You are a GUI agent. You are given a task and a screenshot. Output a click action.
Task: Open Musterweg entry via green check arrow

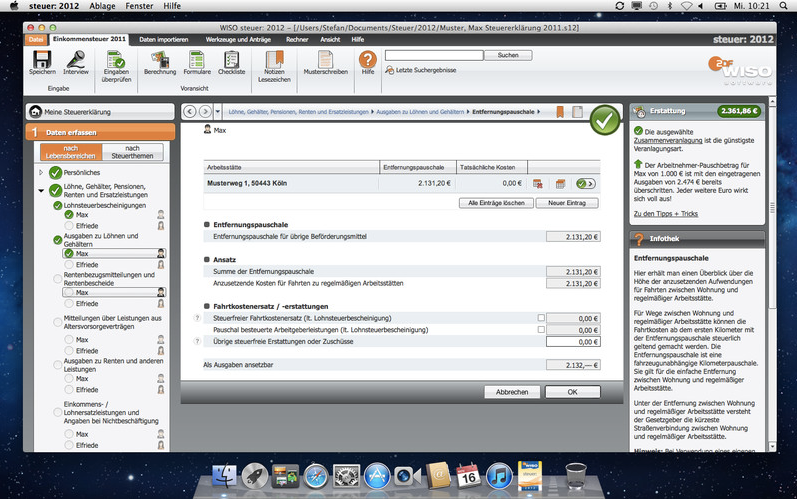pyautogui.click(x=586, y=183)
